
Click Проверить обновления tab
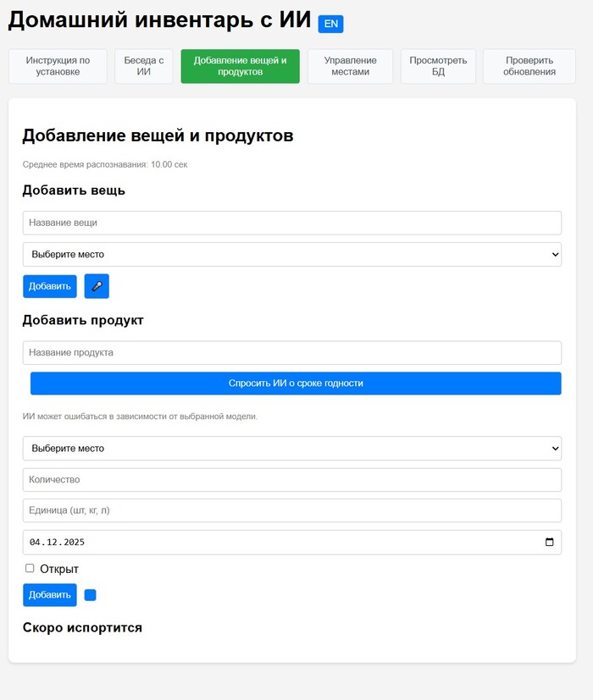(529, 66)
